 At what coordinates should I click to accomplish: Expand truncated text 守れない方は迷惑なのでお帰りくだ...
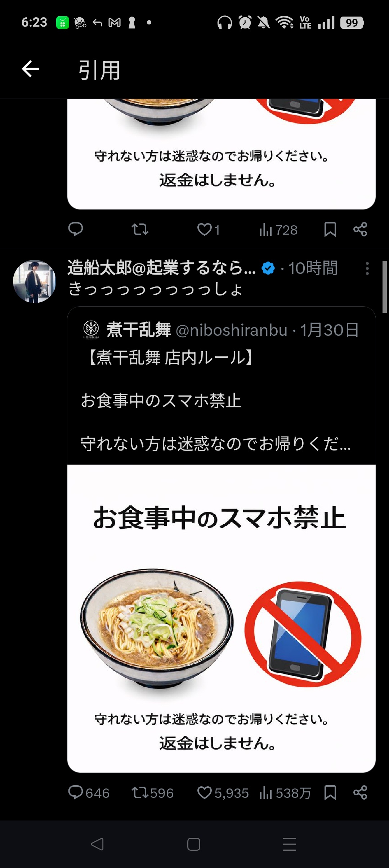pos(215,443)
